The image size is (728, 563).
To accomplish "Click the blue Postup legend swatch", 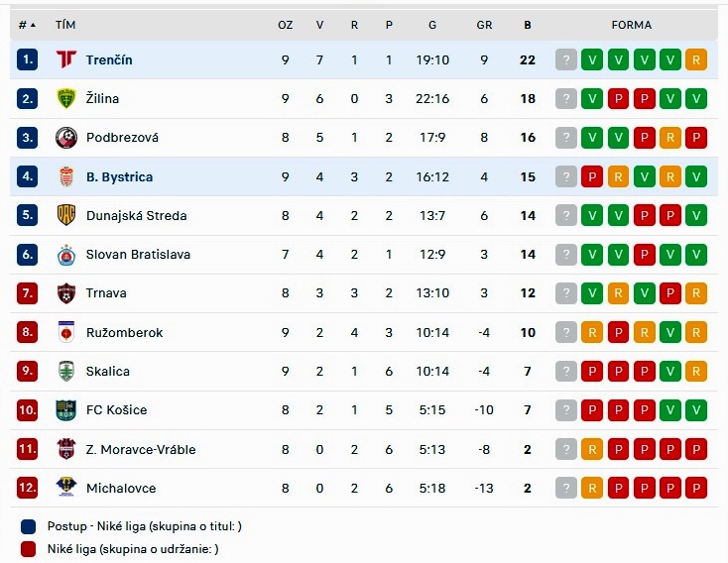I will click(x=29, y=526).
